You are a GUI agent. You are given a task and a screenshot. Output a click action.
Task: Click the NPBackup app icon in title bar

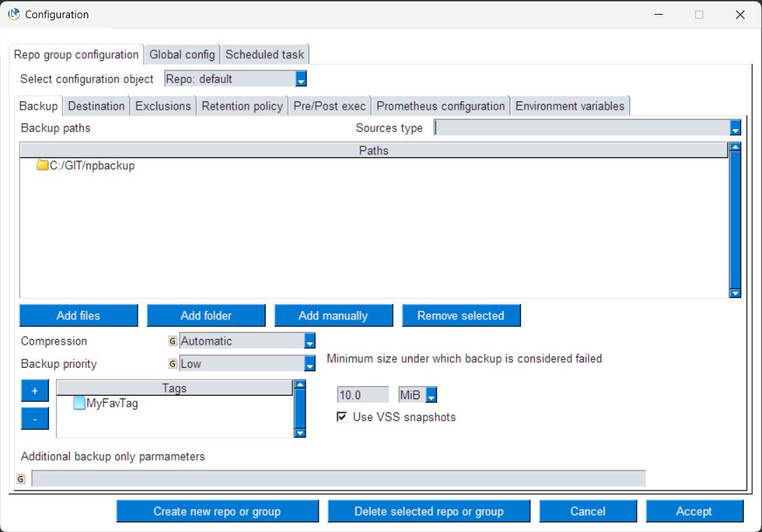coord(13,14)
